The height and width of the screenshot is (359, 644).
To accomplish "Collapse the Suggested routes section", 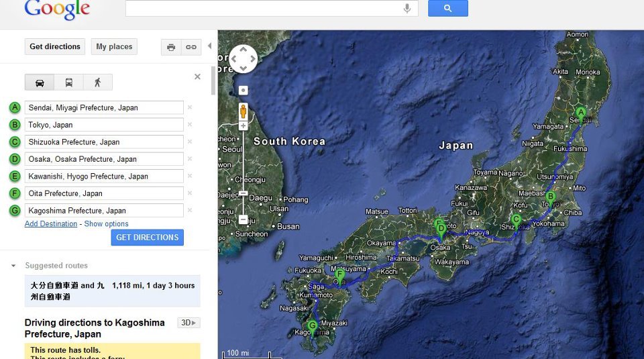I will point(13,266).
